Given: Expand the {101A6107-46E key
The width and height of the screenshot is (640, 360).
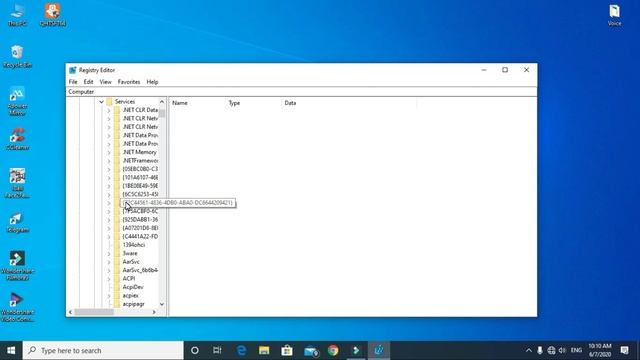Looking at the screenshot, I should point(109,178).
